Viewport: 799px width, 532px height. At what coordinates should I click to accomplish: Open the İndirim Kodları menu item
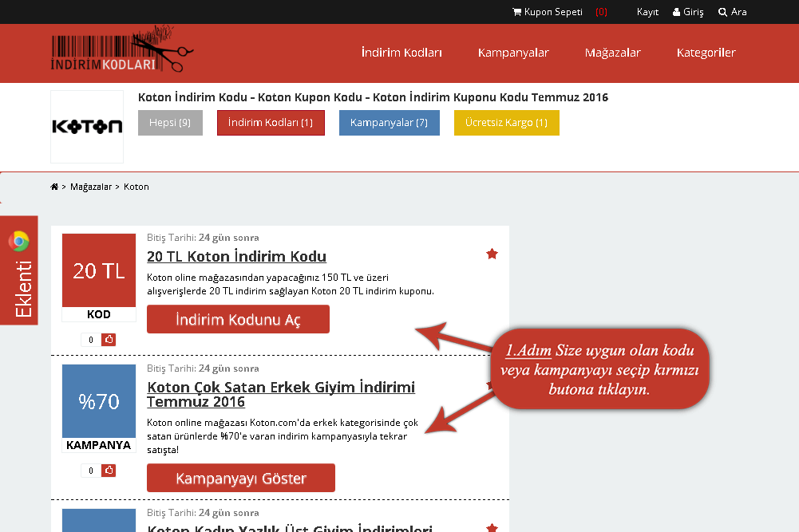401,53
